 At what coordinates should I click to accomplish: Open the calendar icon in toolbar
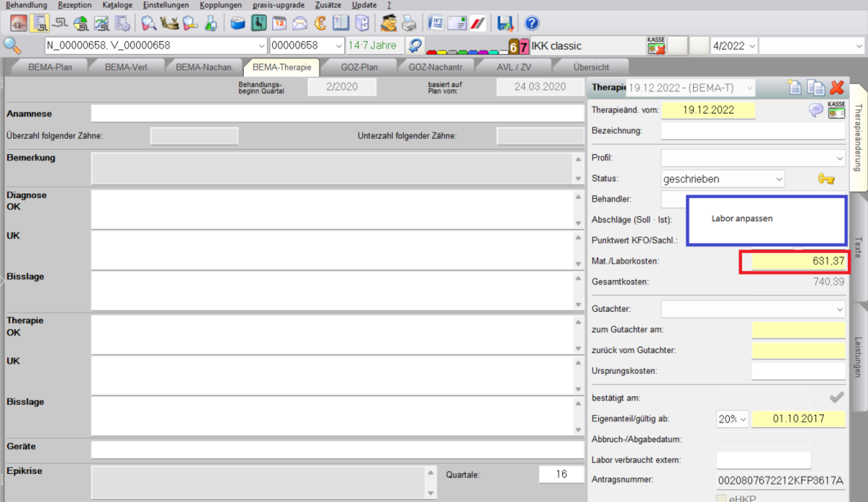coord(279,22)
